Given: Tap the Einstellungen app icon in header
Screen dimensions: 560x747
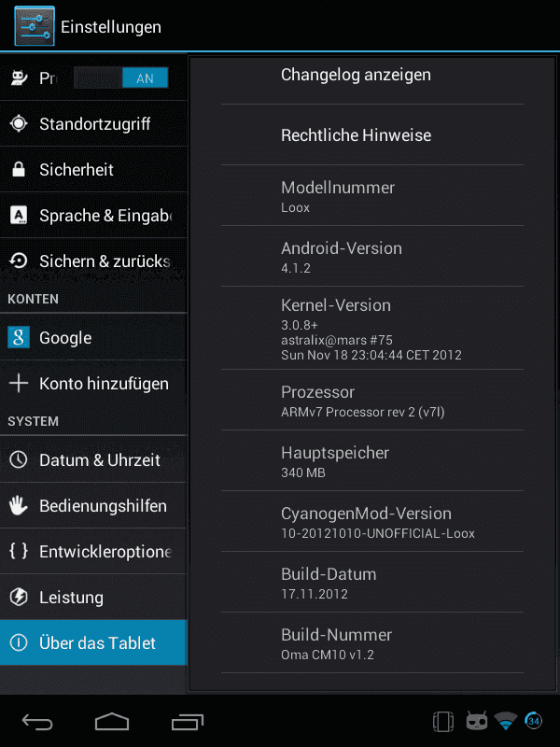Looking at the screenshot, I should pyautogui.click(x=35, y=26).
